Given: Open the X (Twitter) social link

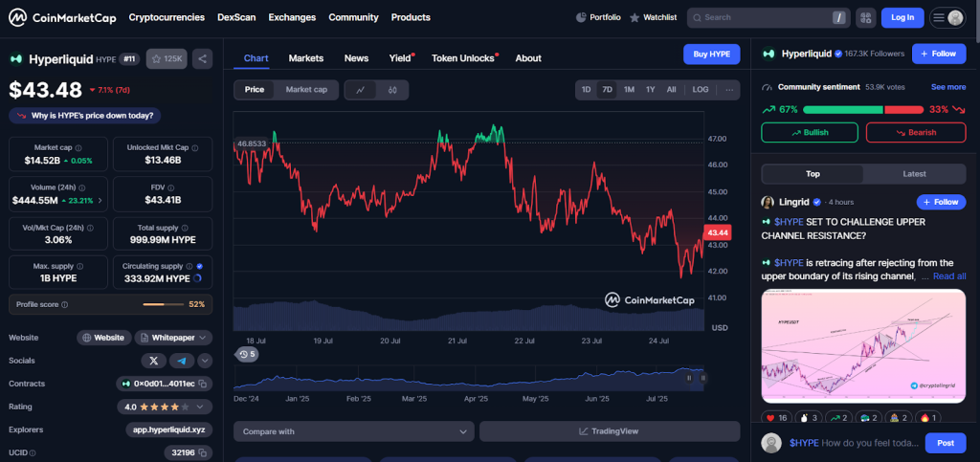Looking at the screenshot, I should 154,361.
